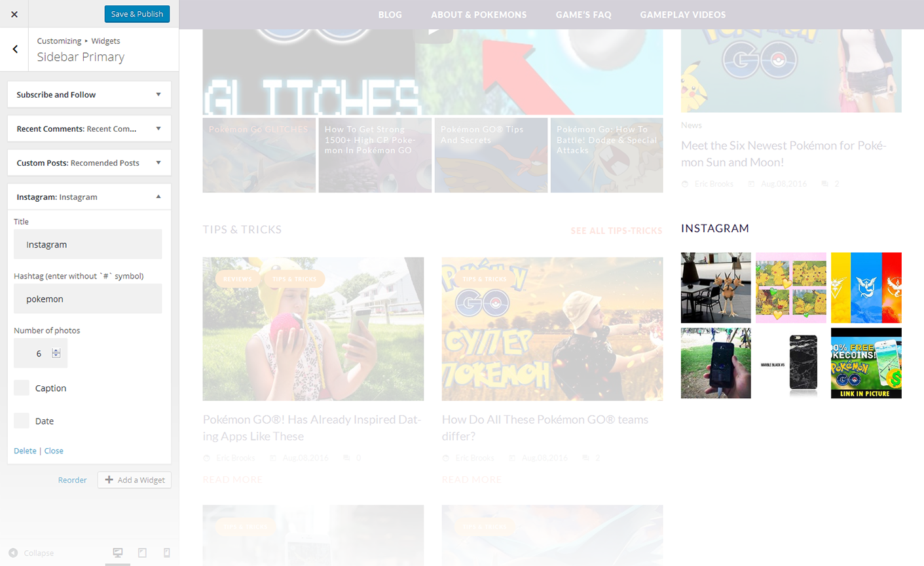Expand the Recent Comments widget
The width and height of the screenshot is (924, 566).
coord(158,128)
